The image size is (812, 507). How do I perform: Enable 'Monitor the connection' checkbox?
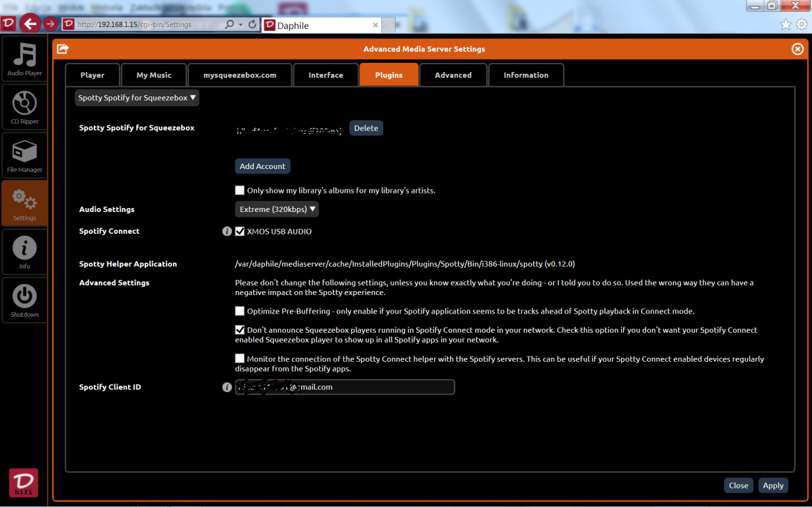tap(240, 359)
